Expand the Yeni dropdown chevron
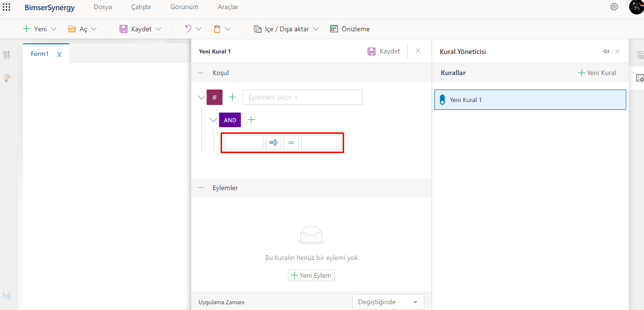644x310 pixels. coord(53,29)
